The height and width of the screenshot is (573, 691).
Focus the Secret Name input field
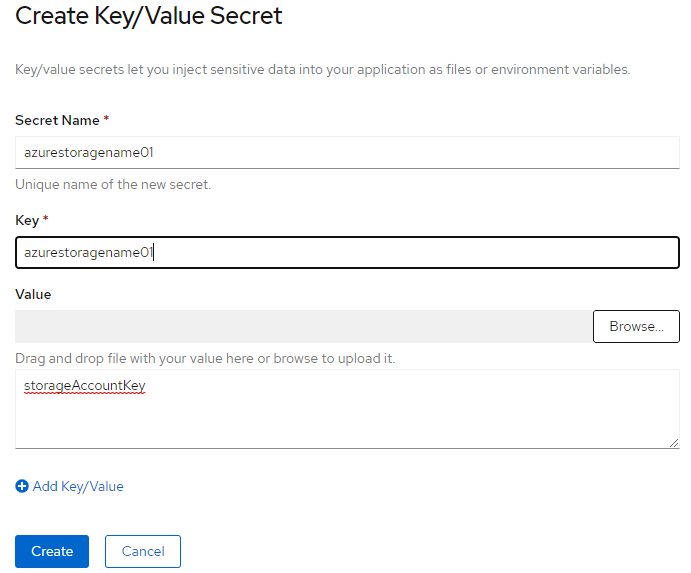[347, 153]
